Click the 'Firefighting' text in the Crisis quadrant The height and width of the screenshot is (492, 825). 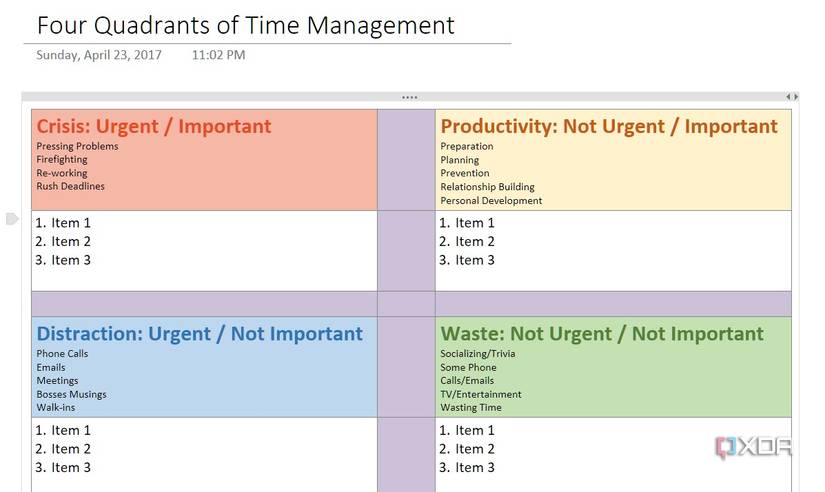click(x=62, y=160)
